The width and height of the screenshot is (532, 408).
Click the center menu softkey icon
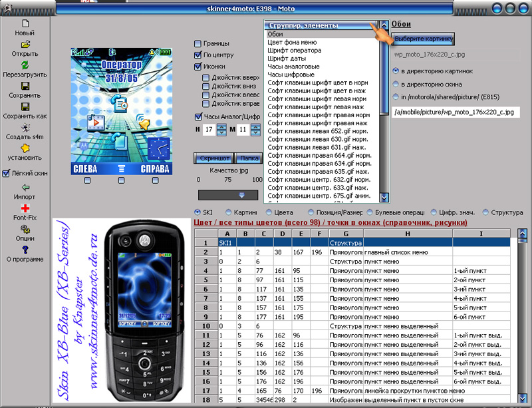122,169
